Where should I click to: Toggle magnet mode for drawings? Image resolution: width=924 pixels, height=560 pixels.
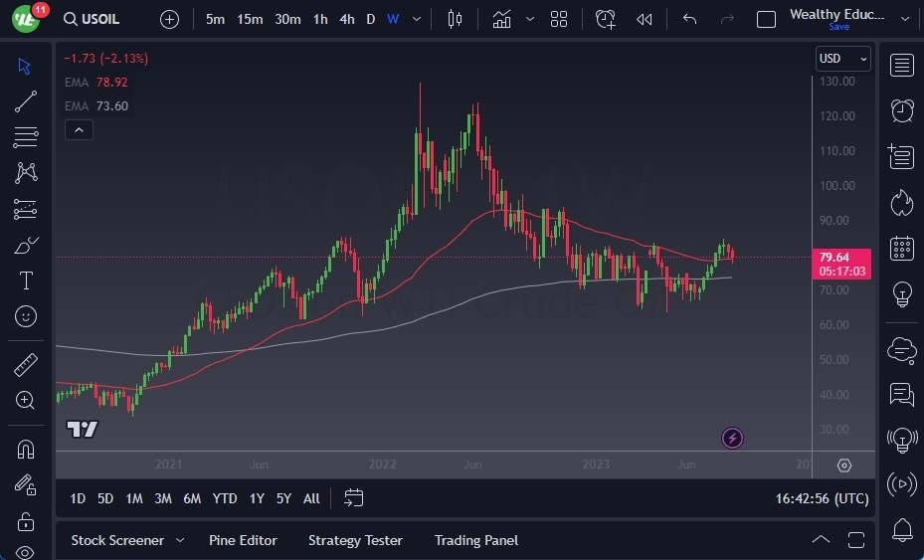(26, 450)
